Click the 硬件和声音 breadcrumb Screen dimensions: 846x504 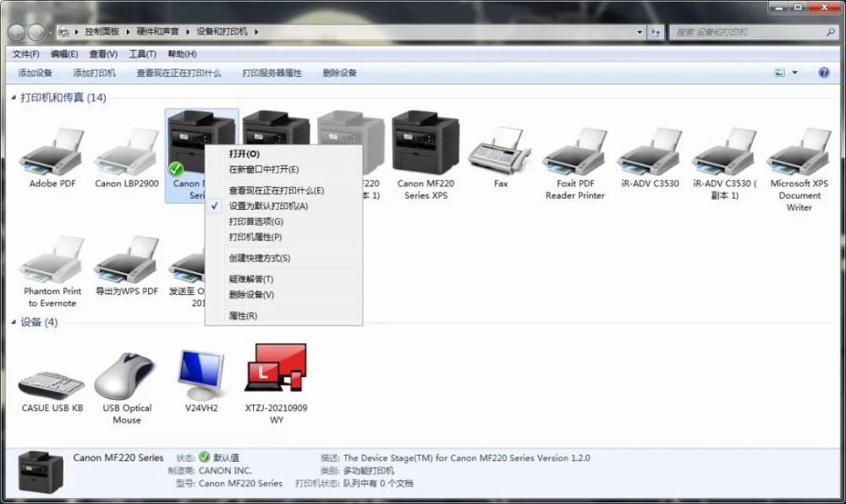[x=157, y=32]
